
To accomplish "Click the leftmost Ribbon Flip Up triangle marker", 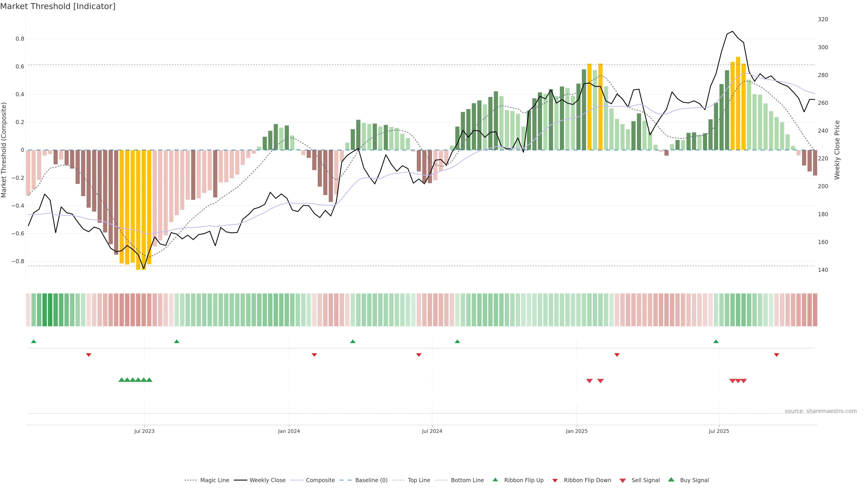I will [x=33, y=342].
